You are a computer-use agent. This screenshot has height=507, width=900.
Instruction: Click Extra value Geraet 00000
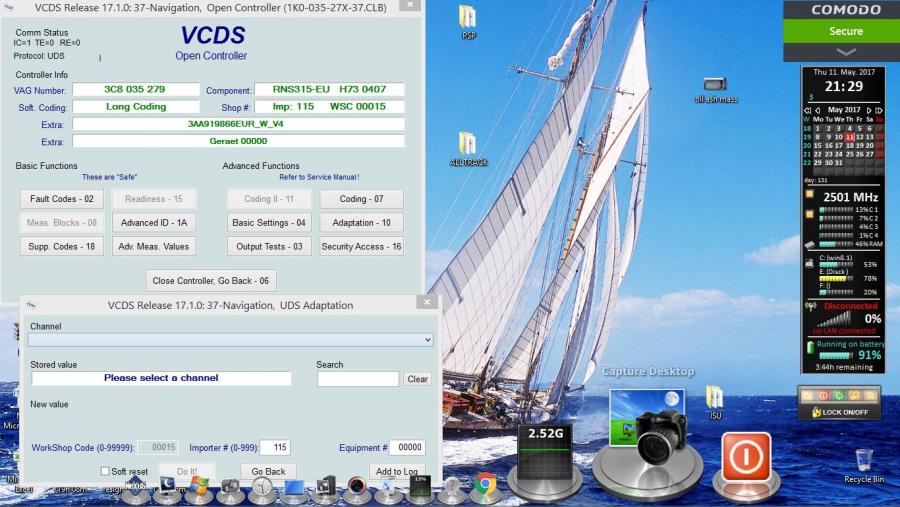pos(238,141)
